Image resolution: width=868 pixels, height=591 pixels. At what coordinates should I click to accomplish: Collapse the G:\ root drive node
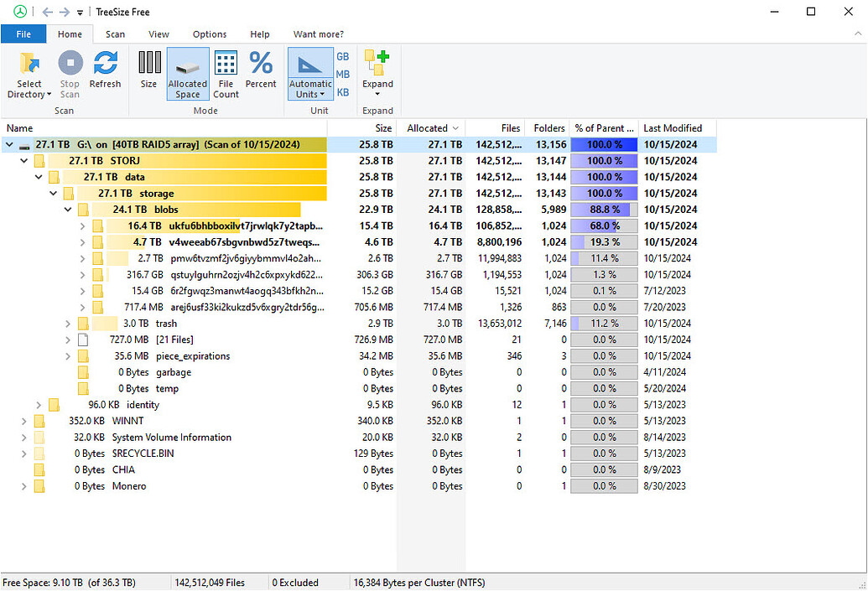tap(9, 144)
